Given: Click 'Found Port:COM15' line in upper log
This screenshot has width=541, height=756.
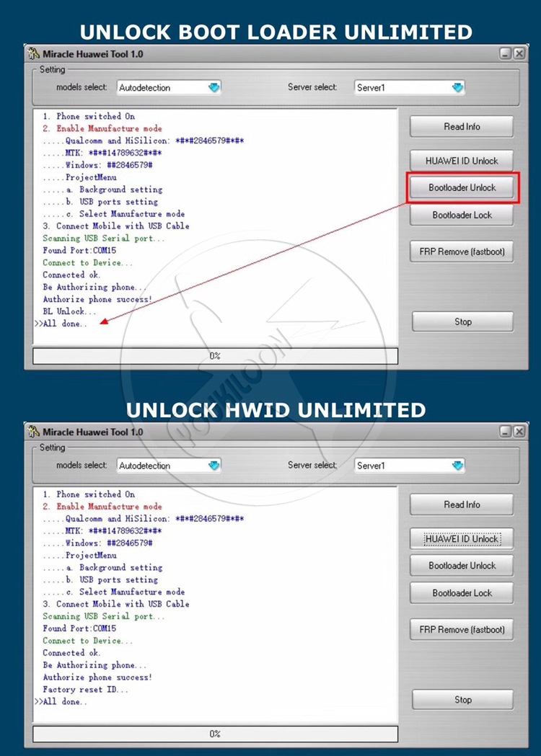Looking at the screenshot, I should pos(79,250).
